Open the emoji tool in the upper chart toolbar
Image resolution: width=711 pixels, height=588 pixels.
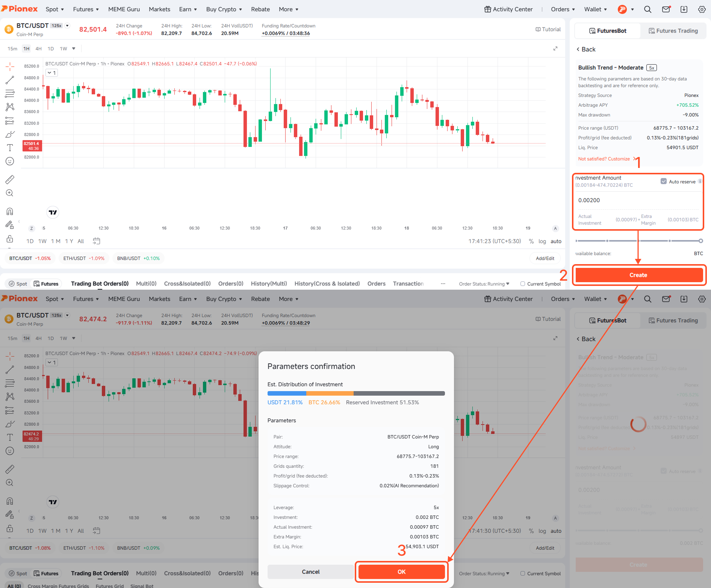[x=10, y=161]
